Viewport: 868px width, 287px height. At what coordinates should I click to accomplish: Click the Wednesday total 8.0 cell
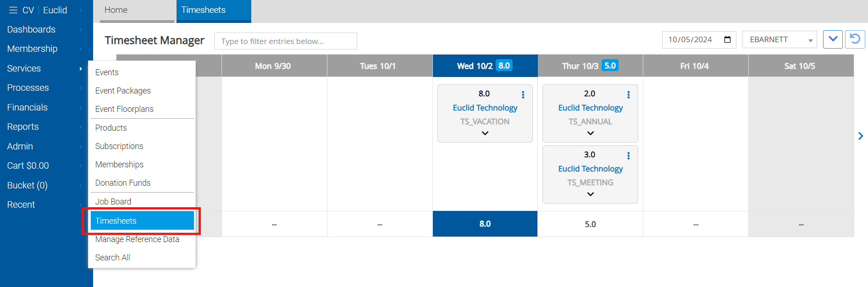click(485, 224)
